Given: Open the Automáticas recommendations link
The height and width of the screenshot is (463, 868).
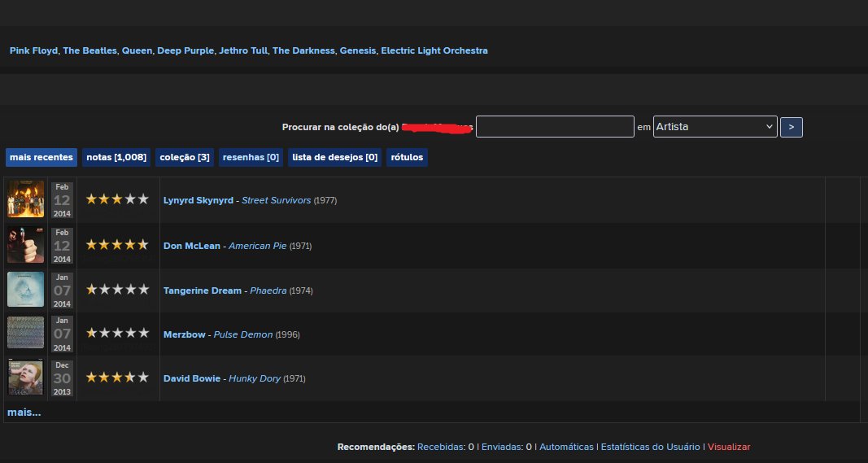Looking at the screenshot, I should 566,447.
